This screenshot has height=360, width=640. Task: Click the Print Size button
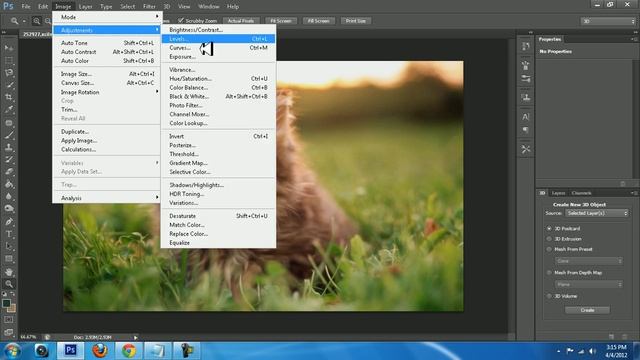(356, 21)
